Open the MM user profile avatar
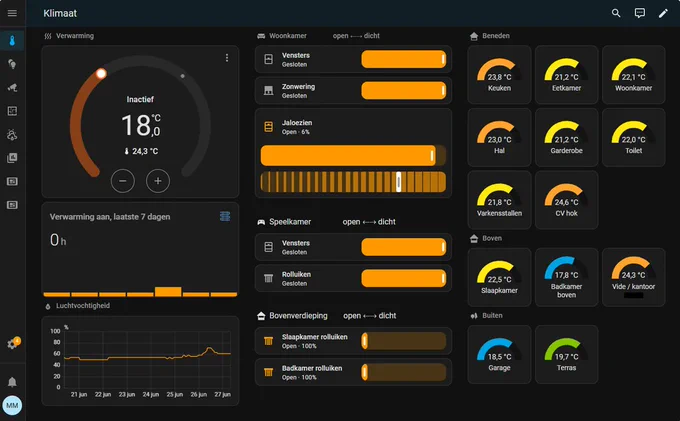The image size is (680, 421). click(x=12, y=405)
